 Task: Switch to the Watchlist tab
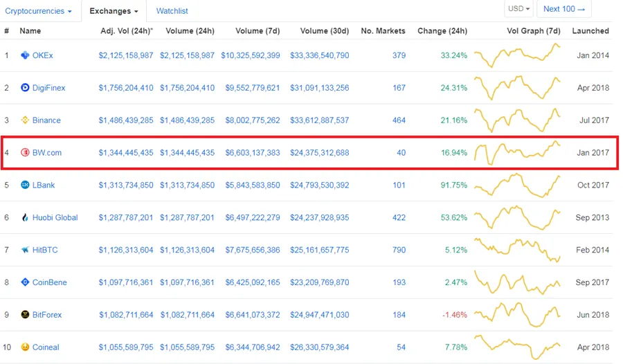point(172,11)
